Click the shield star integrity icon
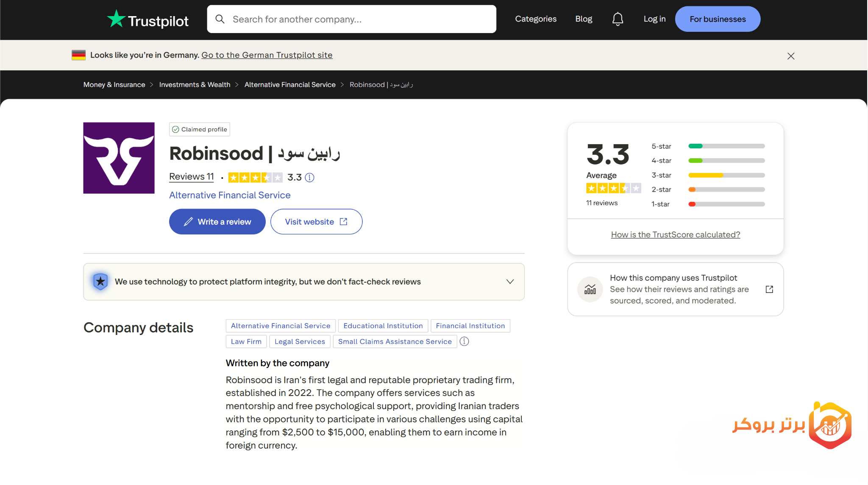This screenshot has width=868, height=485. coord(100,282)
